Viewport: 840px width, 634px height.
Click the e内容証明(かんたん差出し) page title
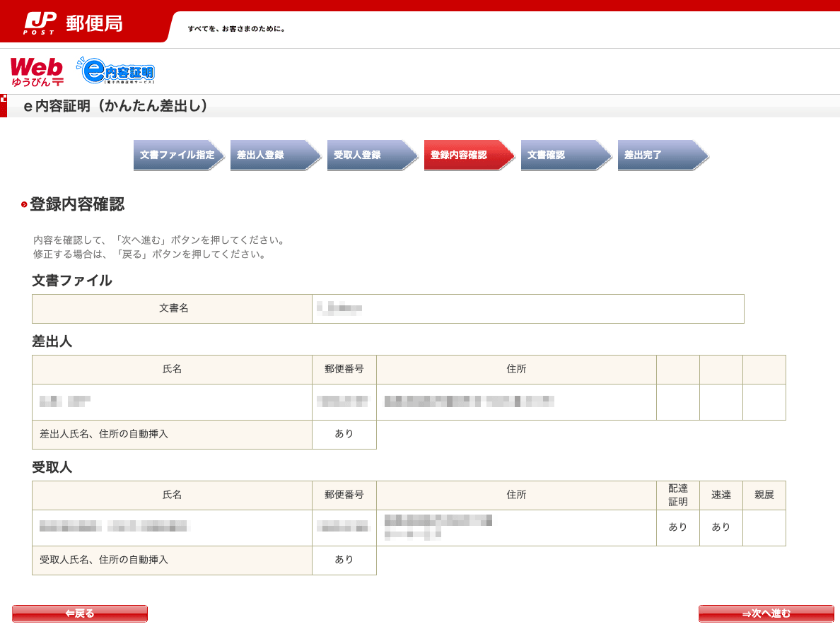point(116,106)
